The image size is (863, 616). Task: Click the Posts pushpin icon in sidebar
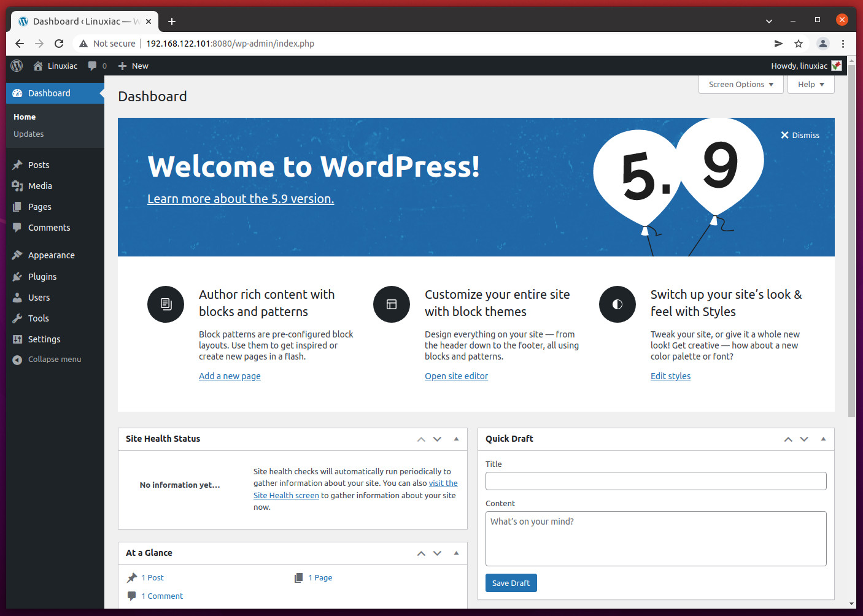[17, 165]
